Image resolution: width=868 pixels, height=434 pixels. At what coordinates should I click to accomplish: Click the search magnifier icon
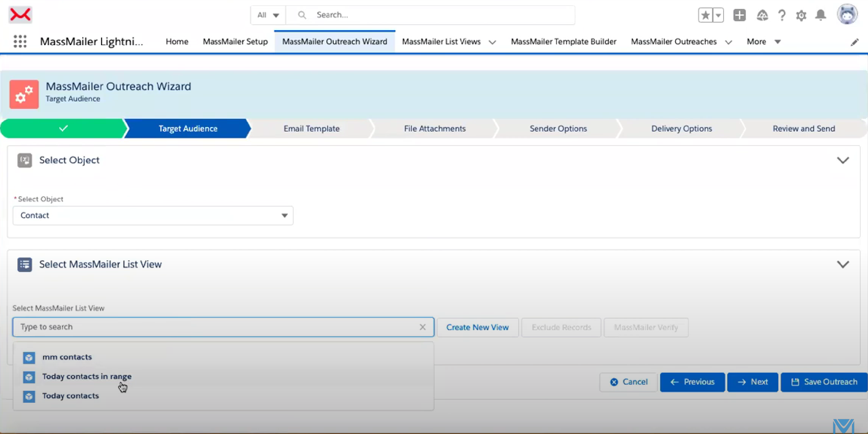(302, 15)
